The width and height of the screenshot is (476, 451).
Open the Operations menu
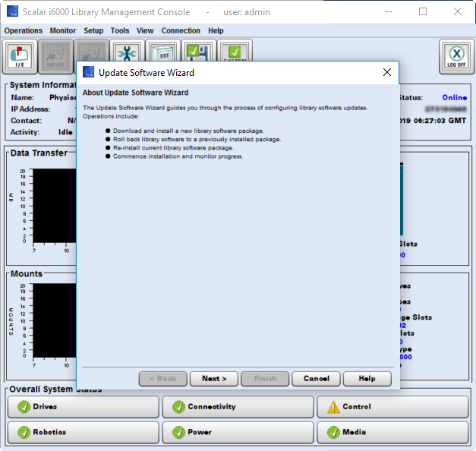[24, 30]
